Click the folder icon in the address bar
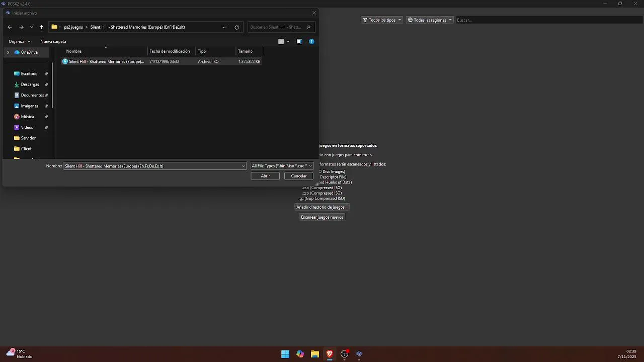 (54, 27)
